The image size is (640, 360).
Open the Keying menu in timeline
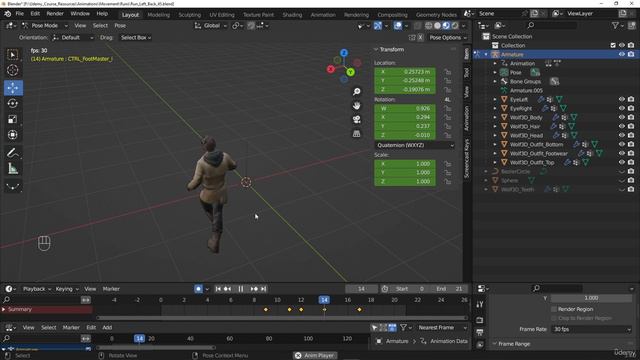point(67,289)
